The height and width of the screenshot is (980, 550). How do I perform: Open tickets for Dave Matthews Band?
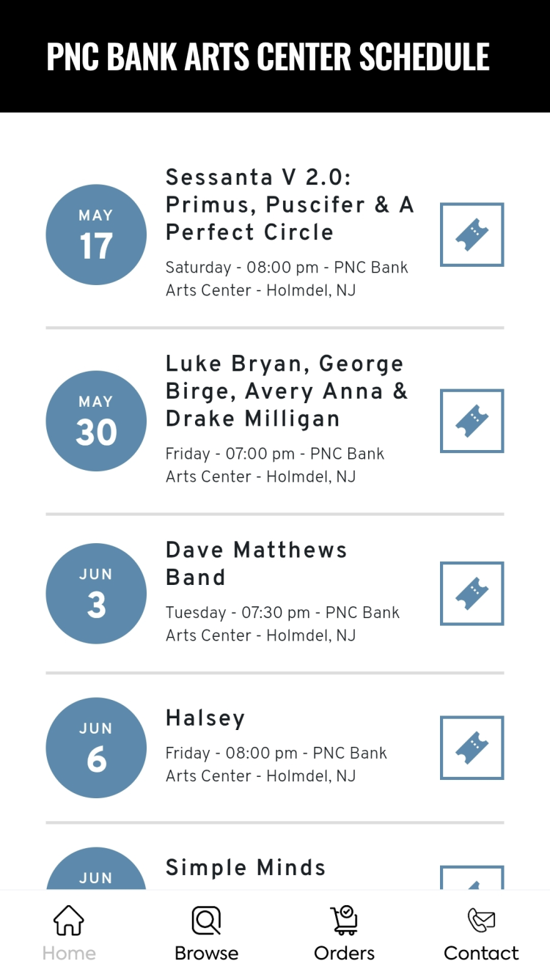click(472, 593)
